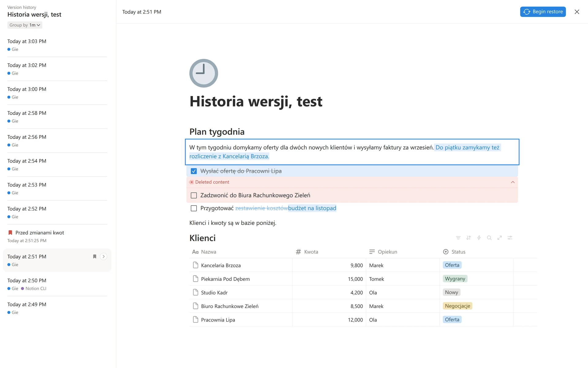The width and height of the screenshot is (588, 368).
Task: Select the Today at 2:50 PM version
Action: pyautogui.click(x=57, y=284)
